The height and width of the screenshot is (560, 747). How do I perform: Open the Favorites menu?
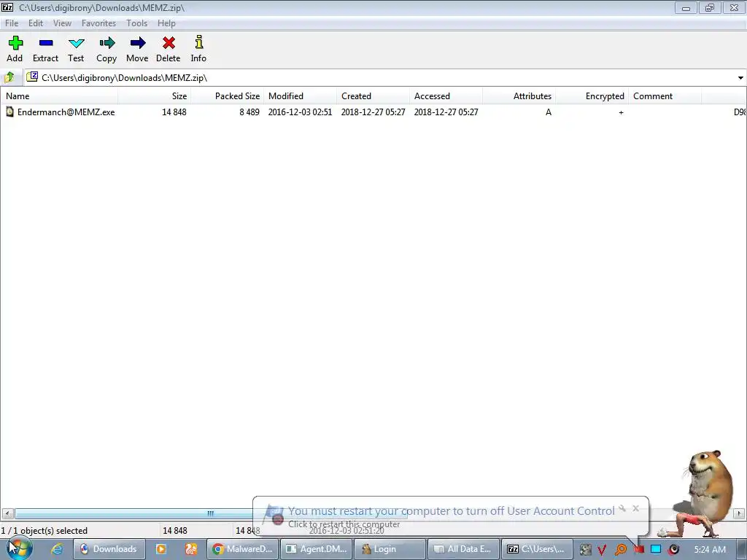[x=98, y=23]
